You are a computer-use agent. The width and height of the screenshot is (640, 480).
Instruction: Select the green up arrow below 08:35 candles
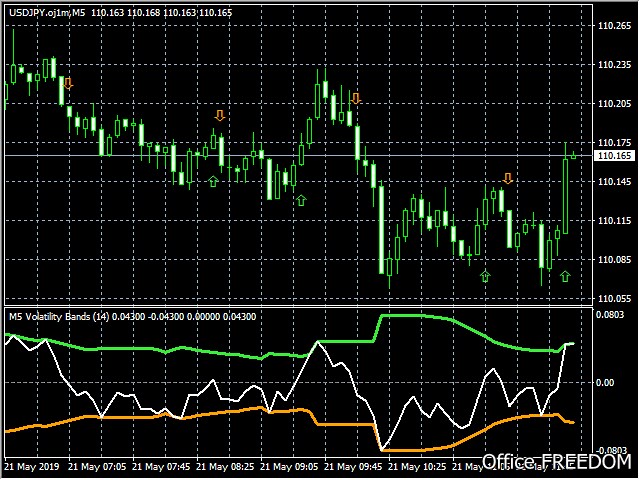(x=213, y=181)
